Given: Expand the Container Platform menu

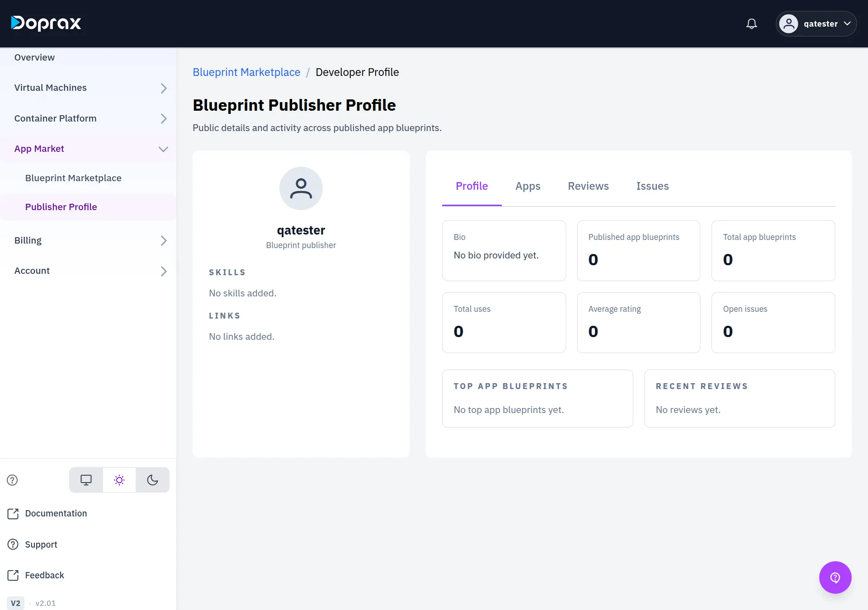Looking at the screenshot, I should (88, 118).
